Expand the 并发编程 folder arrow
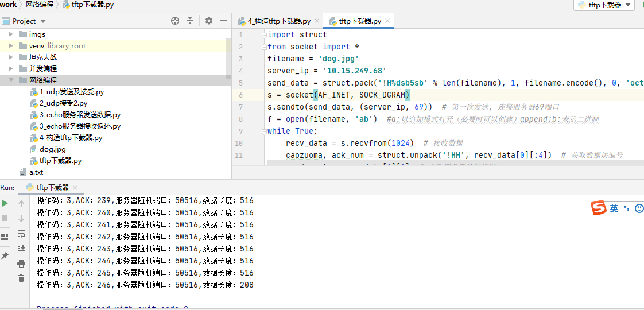This screenshot has height=310, width=644. 11,68
